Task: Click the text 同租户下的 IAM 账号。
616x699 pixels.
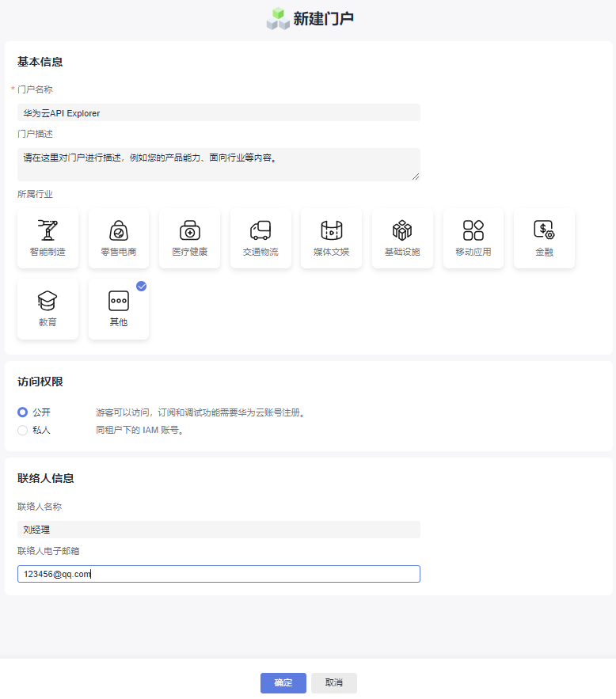Action: click(141, 430)
